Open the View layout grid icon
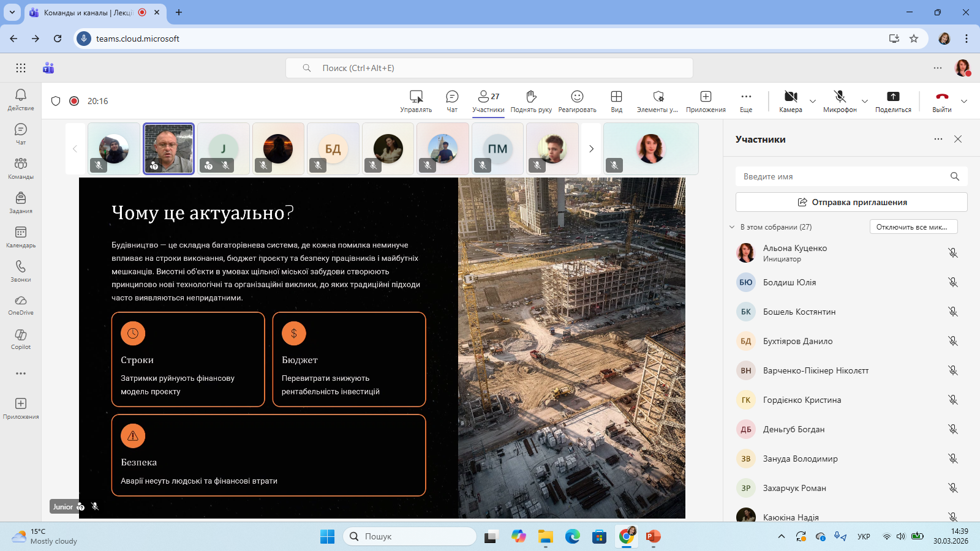Image resolution: width=980 pixels, height=551 pixels. tap(616, 97)
